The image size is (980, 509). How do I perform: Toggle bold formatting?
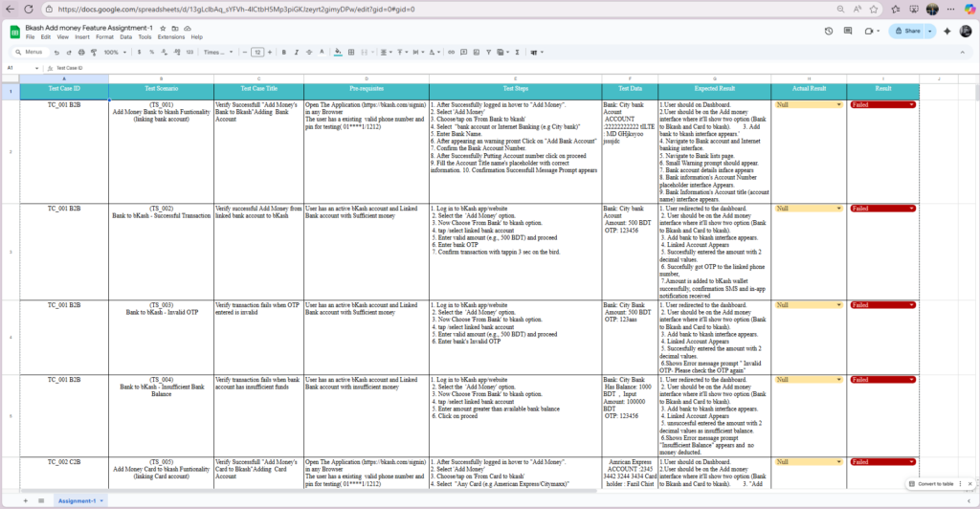[283, 53]
